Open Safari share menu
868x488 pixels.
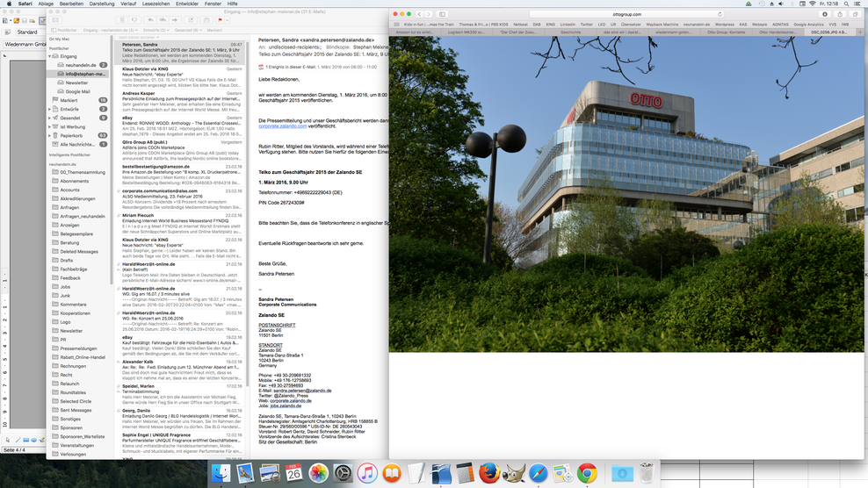840,14
